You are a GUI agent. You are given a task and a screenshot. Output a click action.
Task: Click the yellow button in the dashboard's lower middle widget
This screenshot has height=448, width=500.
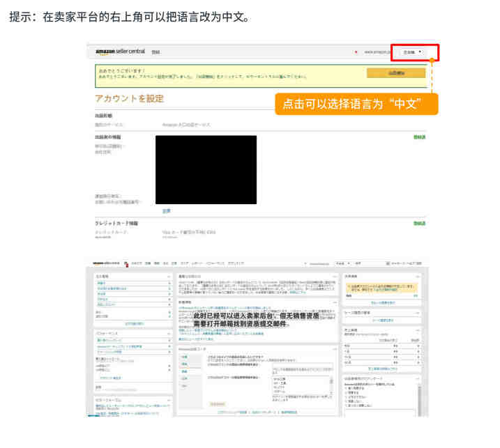coord(218,404)
